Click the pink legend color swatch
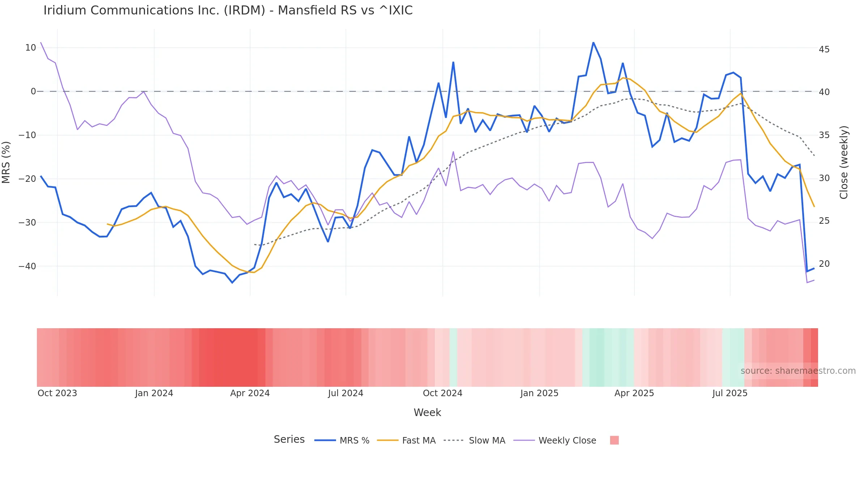This screenshot has width=868, height=488. click(614, 440)
